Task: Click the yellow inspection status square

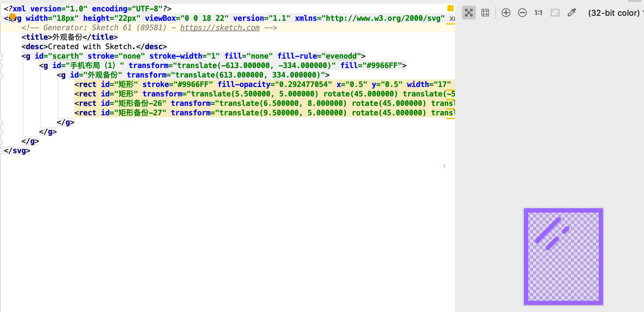Action: click(x=451, y=8)
